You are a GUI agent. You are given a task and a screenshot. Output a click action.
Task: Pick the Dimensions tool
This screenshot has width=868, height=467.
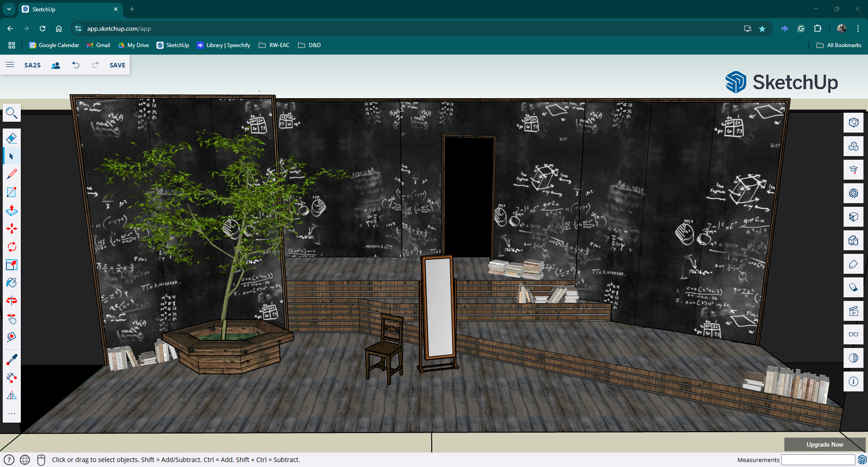[x=12, y=378]
